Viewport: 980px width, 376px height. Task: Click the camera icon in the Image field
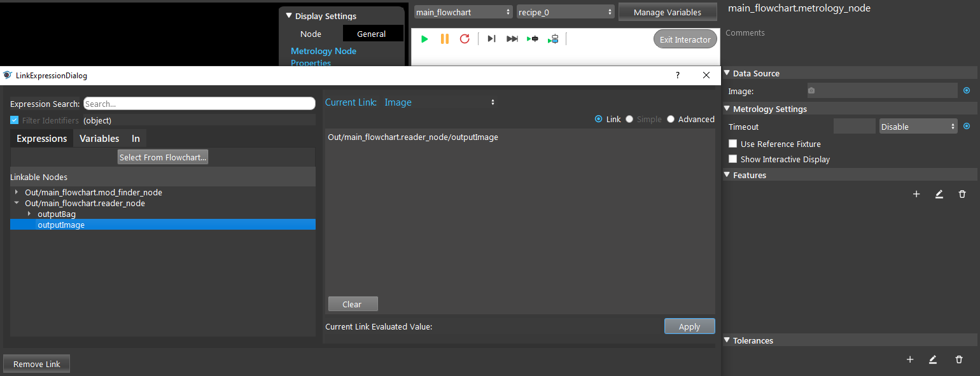(811, 91)
